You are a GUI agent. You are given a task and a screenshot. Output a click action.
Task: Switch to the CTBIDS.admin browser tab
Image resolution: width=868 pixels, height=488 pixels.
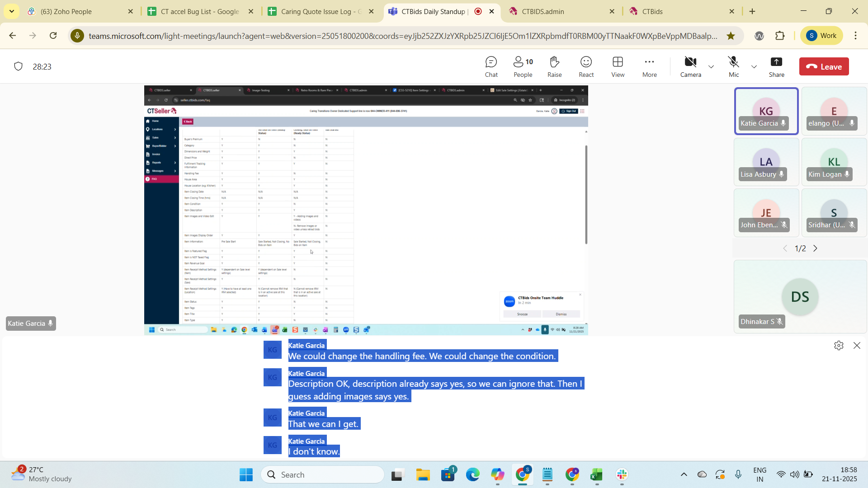tap(542, 11)
